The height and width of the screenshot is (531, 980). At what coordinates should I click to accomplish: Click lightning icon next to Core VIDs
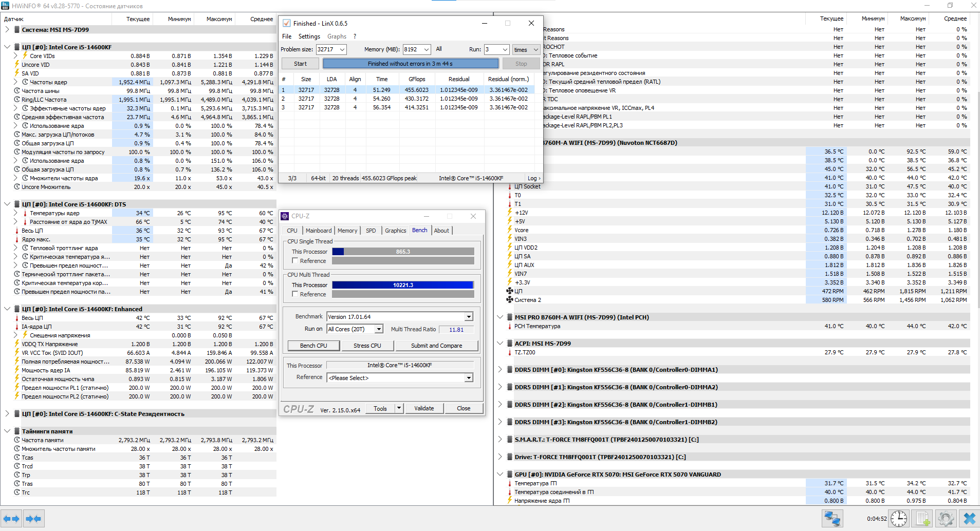25,55
